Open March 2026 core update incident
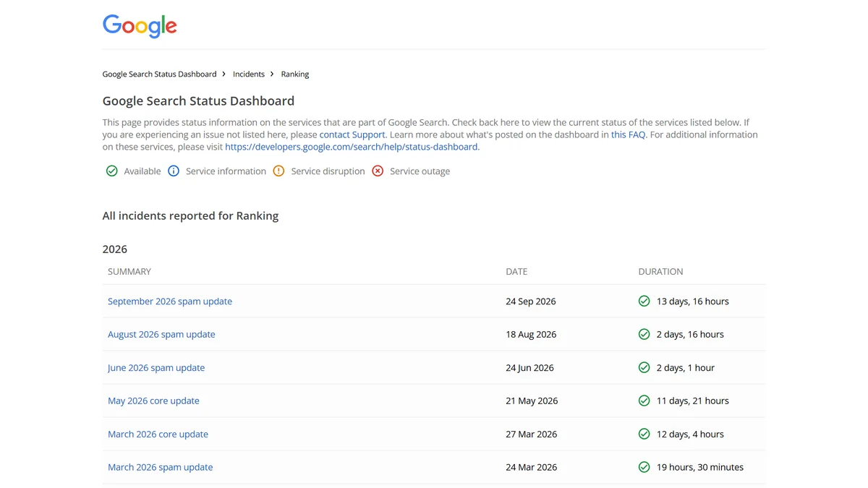The height and width of the screenshot is (488, 868). click(158, 435)
